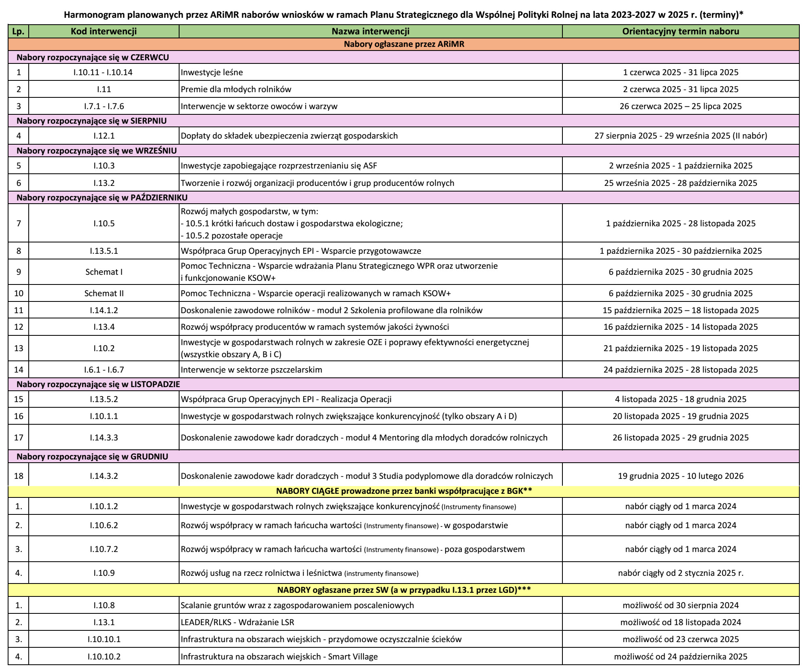Select the 'Schemat II' cell
The height and width of the screenshot is (672, 803).
[x=104, y=293]
